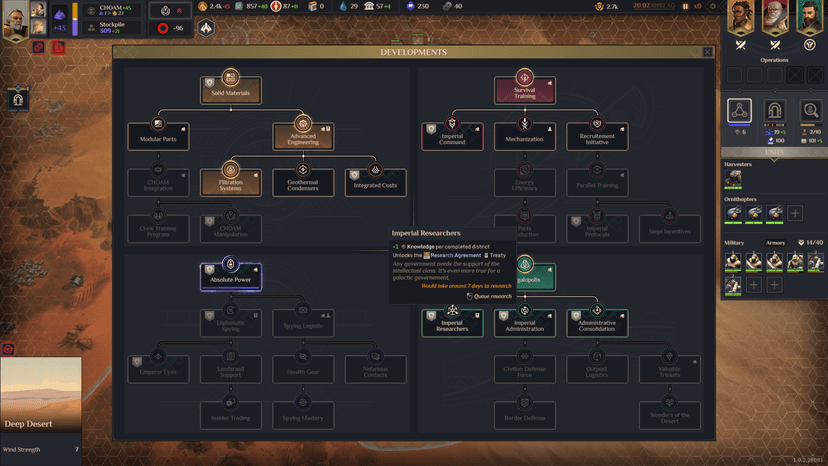Click the Armory button
Screen dimensions: 828x466
[x=775, y=243]
